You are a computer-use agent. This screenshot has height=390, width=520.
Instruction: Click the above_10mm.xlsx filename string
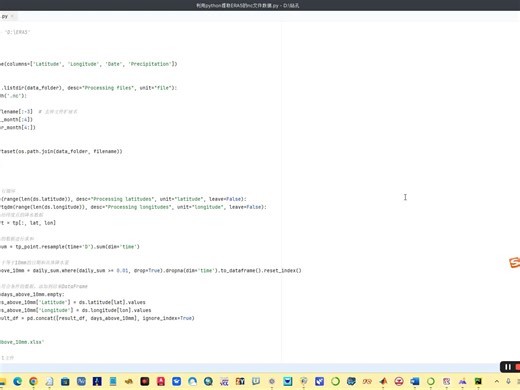pos(22,342)
